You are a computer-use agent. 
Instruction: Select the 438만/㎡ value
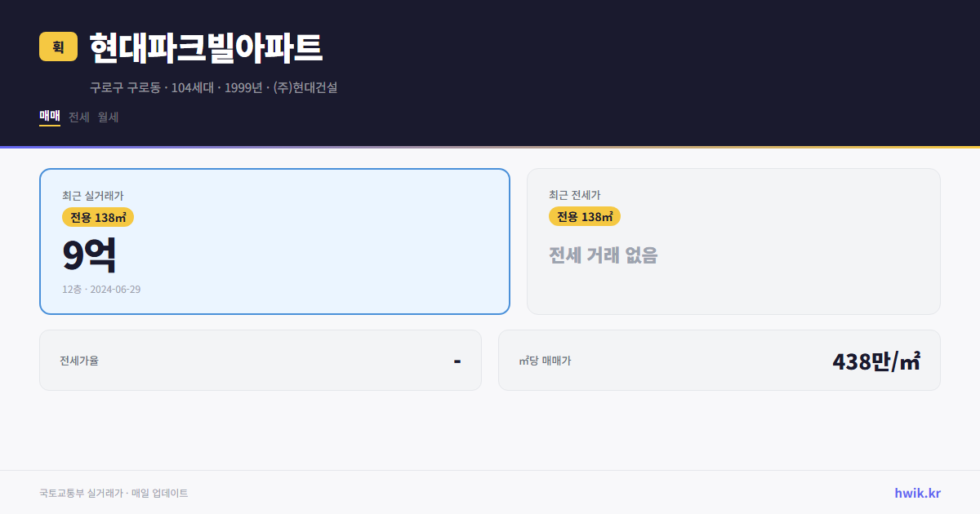[x=875, y=360]
